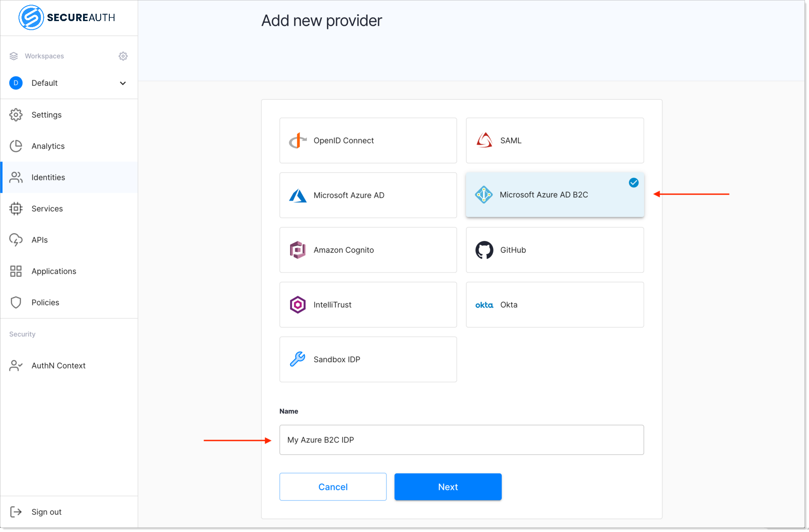The width and height of the screenshot is (809, 532).
Task: Click the Cancel button
Action: coord(333,487)
